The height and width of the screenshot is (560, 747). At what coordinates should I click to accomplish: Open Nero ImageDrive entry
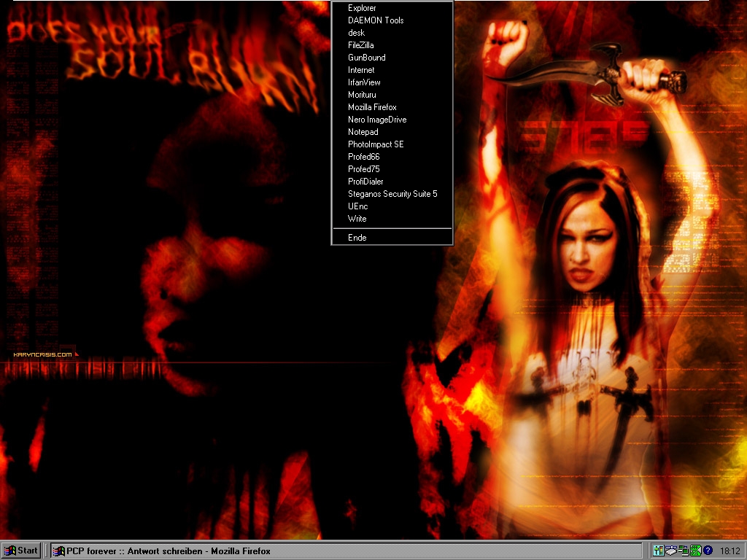(392, 120)
